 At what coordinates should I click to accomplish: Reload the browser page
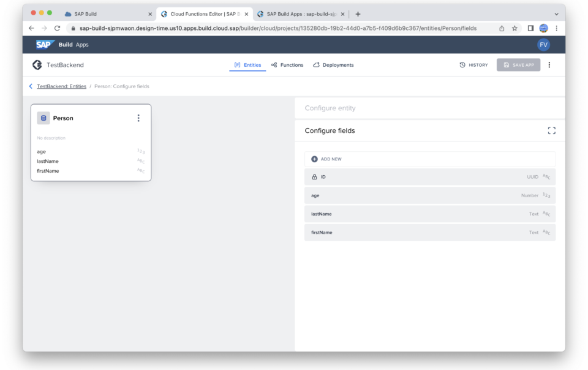click(x=57, y=28)
